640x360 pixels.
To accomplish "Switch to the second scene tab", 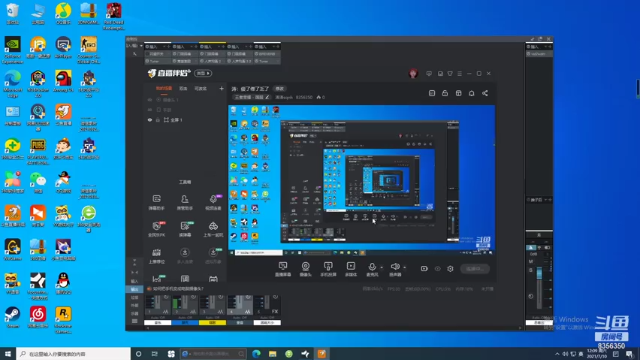I will [183, 89].
